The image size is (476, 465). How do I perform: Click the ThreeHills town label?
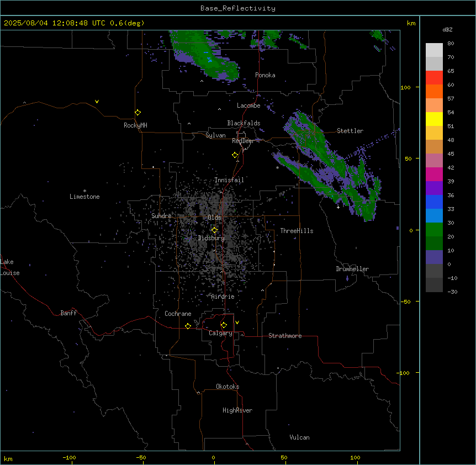(297, 231)
